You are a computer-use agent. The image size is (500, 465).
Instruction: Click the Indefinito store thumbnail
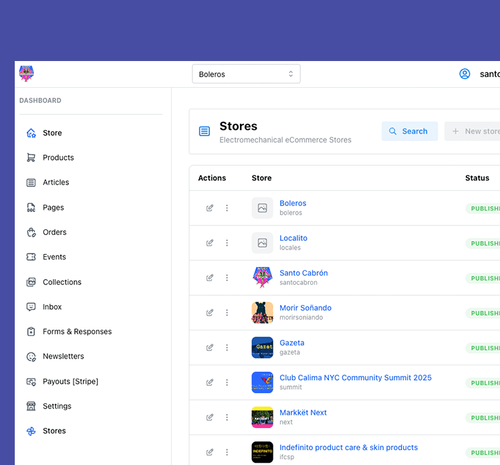tap(262, 452)
